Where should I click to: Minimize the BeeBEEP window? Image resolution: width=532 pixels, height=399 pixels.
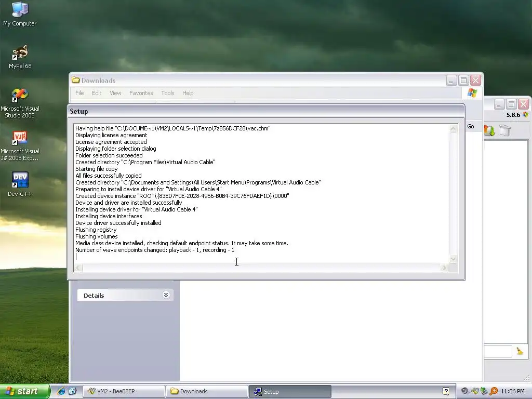click(x=499, y=104)
